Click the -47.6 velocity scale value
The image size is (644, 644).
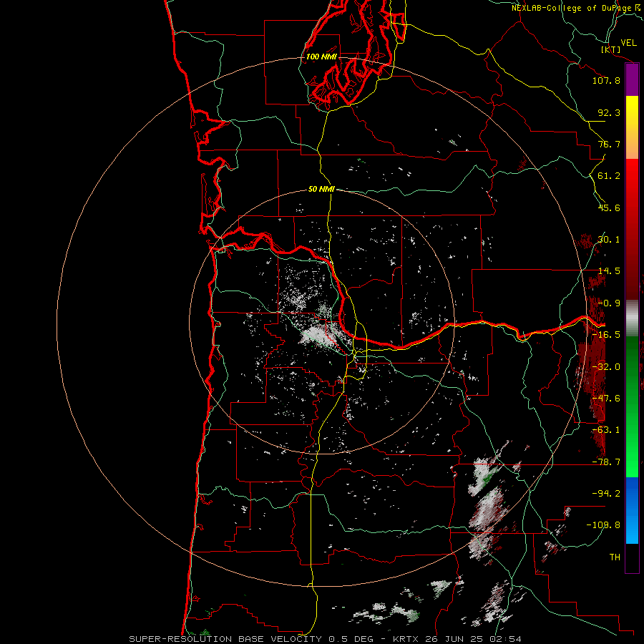pyautogui.click(x=606, y=399)
